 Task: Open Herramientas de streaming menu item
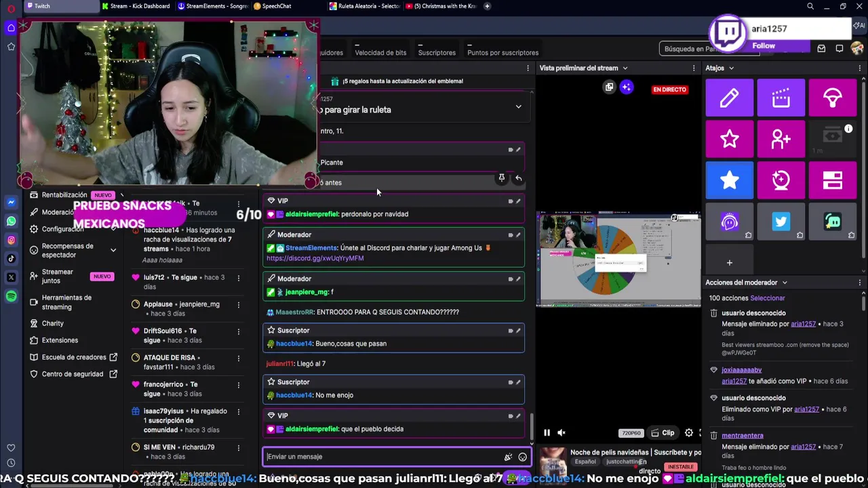coord(66,302)
